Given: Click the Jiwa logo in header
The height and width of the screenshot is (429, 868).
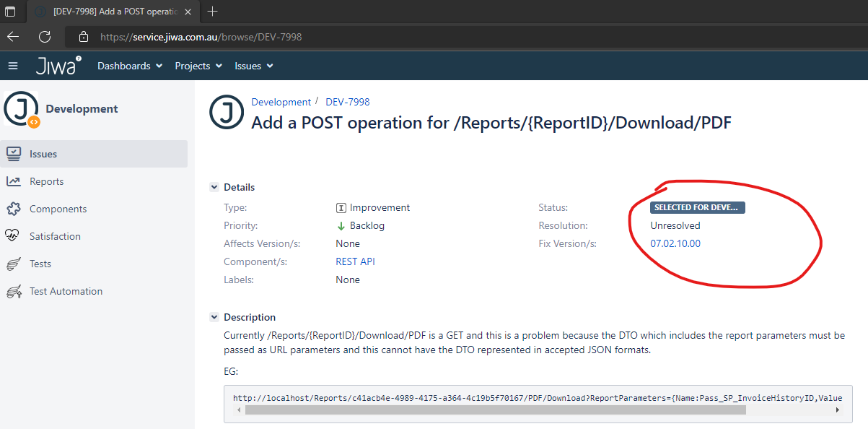Looking at the screenshot, I should (58, 66).
